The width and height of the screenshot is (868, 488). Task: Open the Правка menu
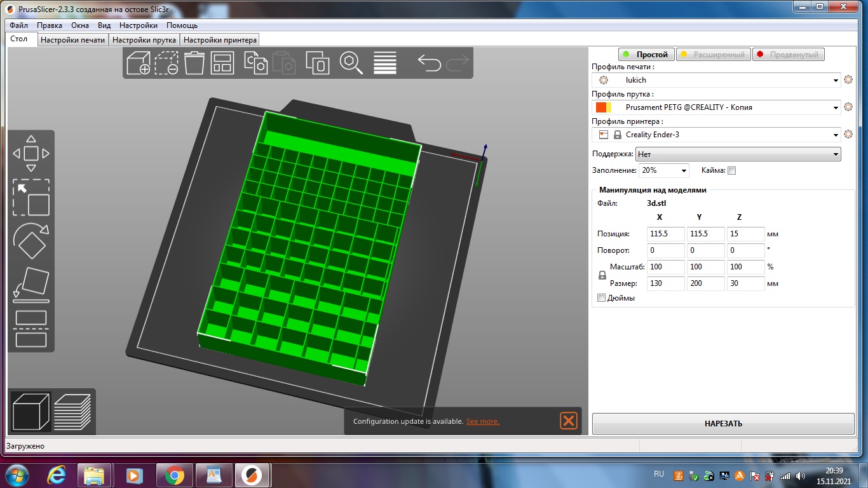coord(50,25)
